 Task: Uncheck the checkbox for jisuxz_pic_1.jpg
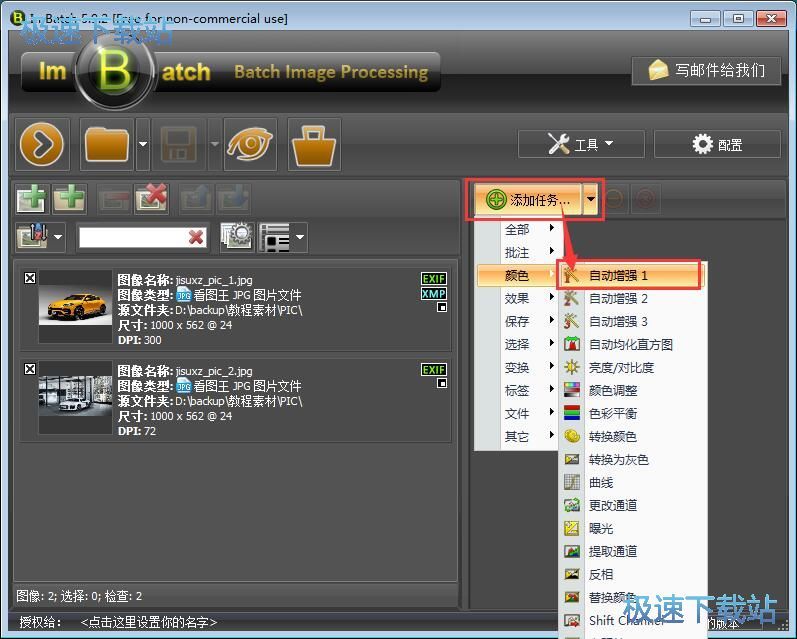[x=30, y=278]
